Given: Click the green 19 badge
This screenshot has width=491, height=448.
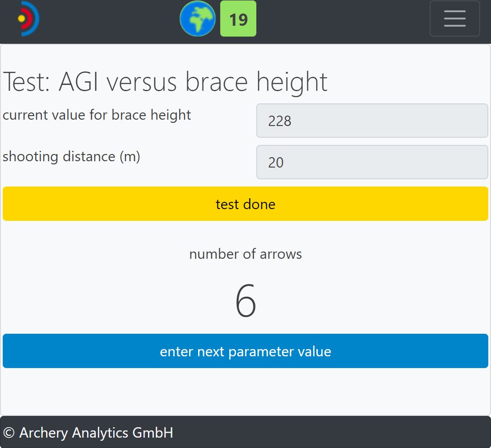Looking at the screenshot, I should (238, 19).
